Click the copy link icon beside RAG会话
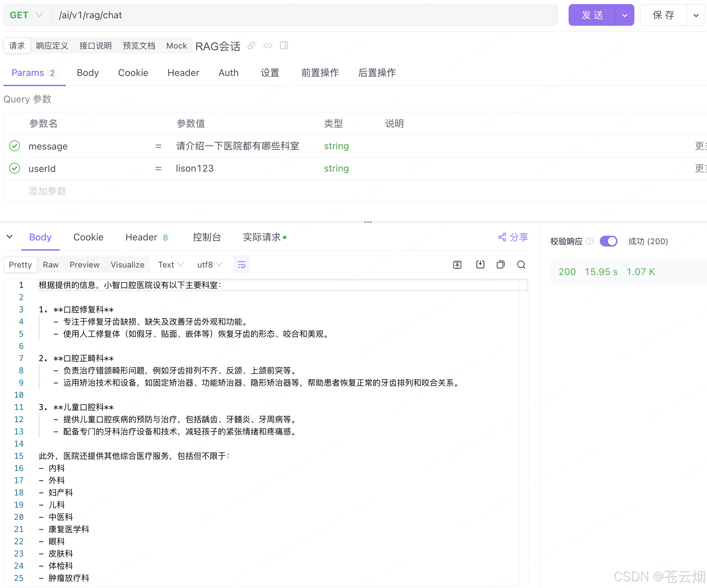The width and height of the screenshot is (707, 588). (x=251, y=45)
